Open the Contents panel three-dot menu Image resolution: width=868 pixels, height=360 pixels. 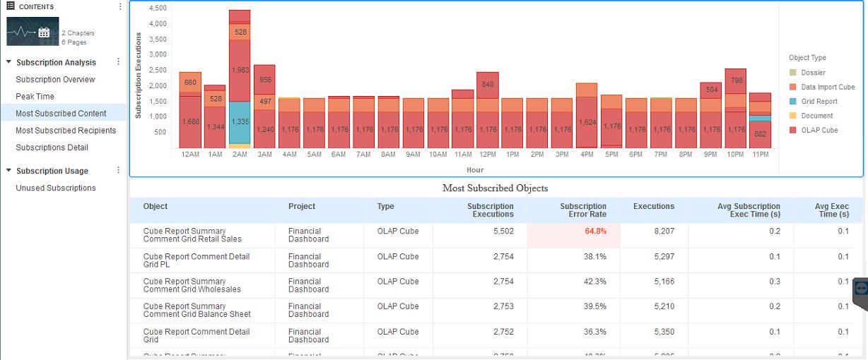(120, 6)
